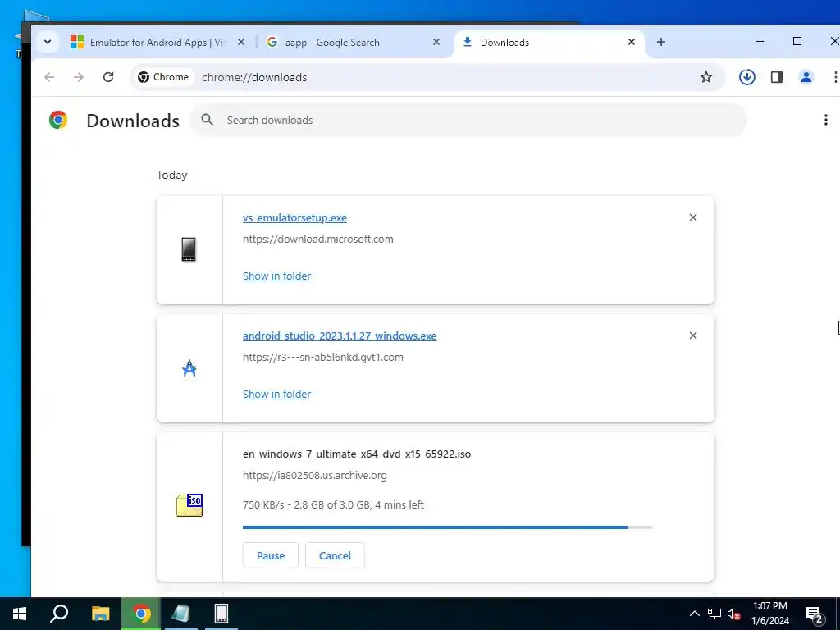
Task: Click the Chrome taskbar icon
Action: pyautogui.click(x=141, y=614)
